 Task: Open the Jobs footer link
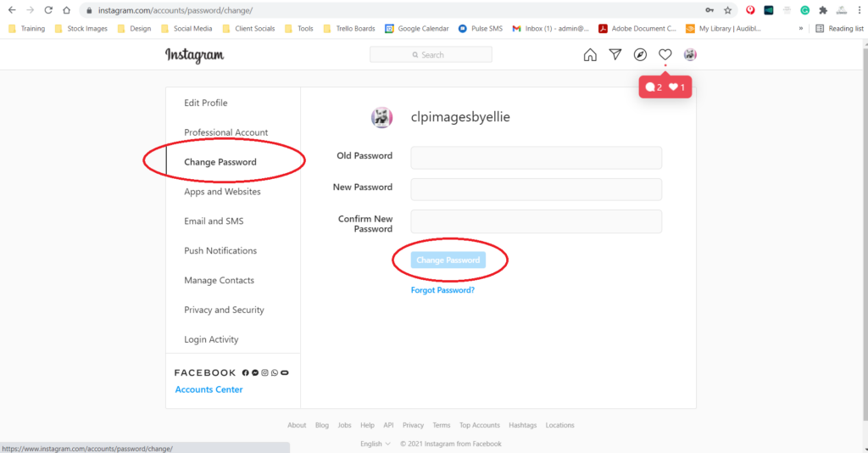pos(344,425)
